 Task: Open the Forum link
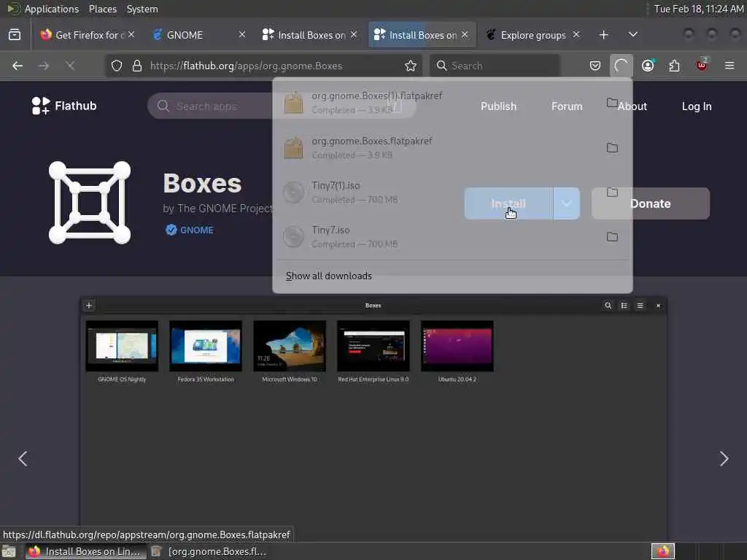tap(567, 106)
